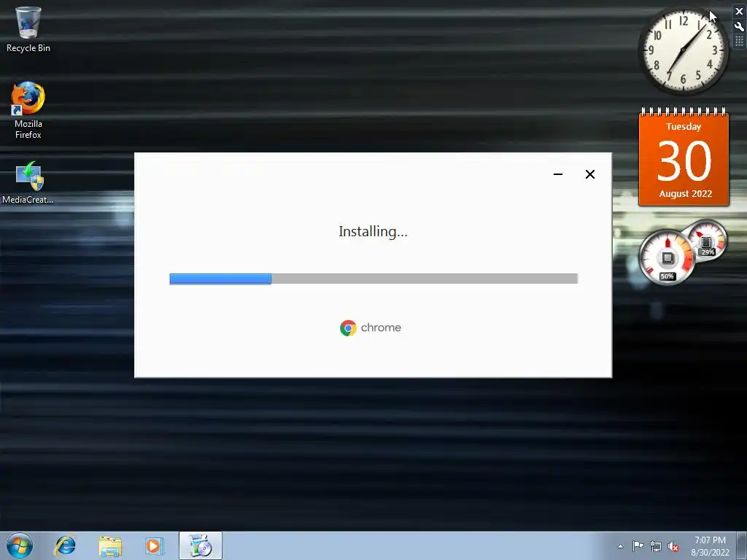Close the clock gadget with X
This screenshot has height=560, width=747.
click(740, 12)
